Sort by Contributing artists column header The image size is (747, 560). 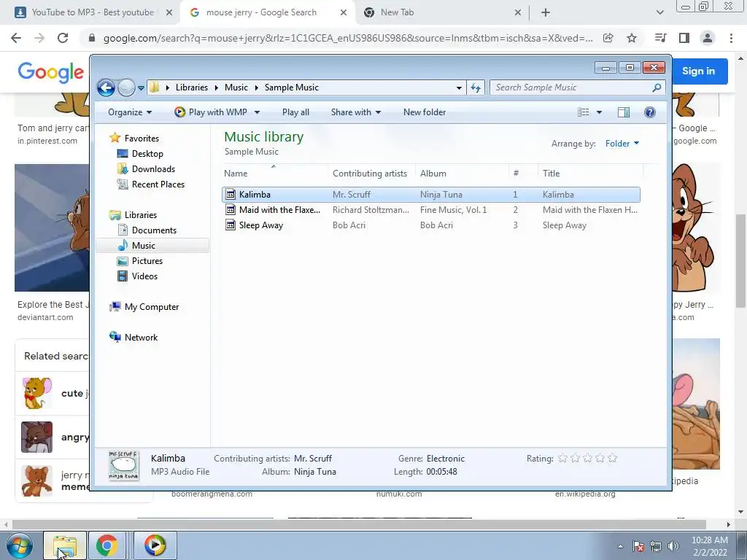coord(370,174)
